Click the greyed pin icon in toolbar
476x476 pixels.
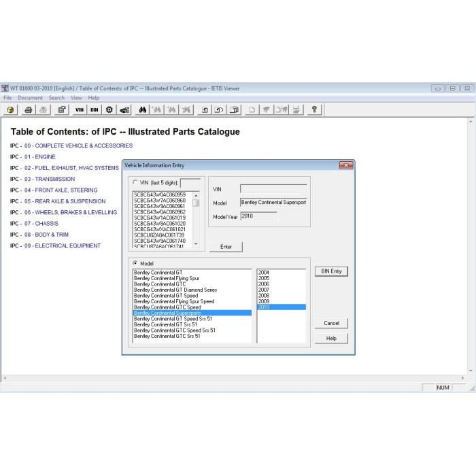tap(267, 110)
